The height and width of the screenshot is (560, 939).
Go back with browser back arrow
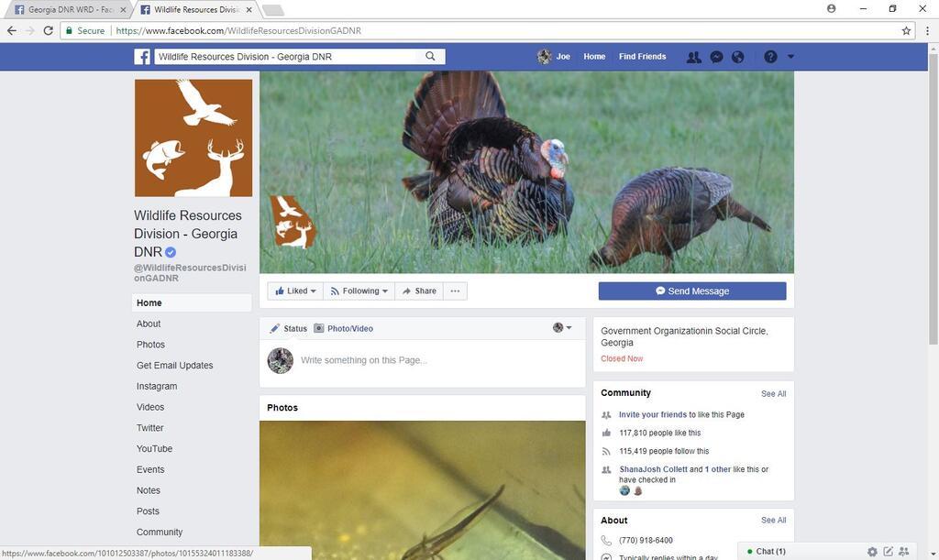[11, 30]
